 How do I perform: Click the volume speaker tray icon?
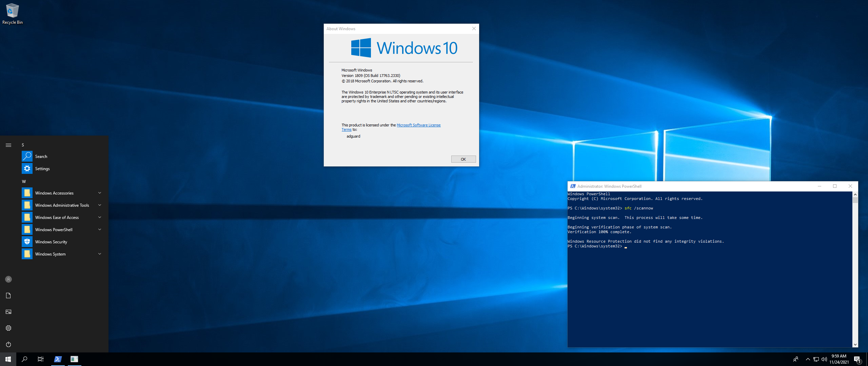tap(824, 359)
